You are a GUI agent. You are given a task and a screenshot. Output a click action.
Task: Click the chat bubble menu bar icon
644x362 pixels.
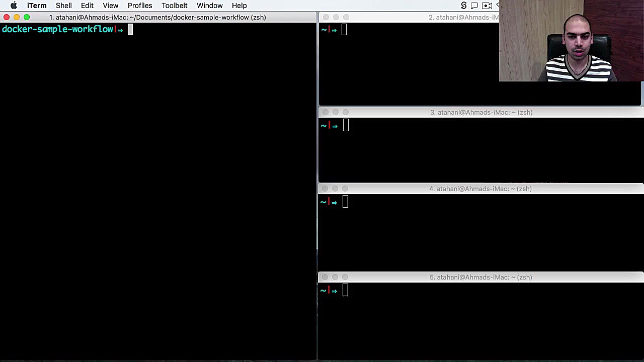(474, 6)
